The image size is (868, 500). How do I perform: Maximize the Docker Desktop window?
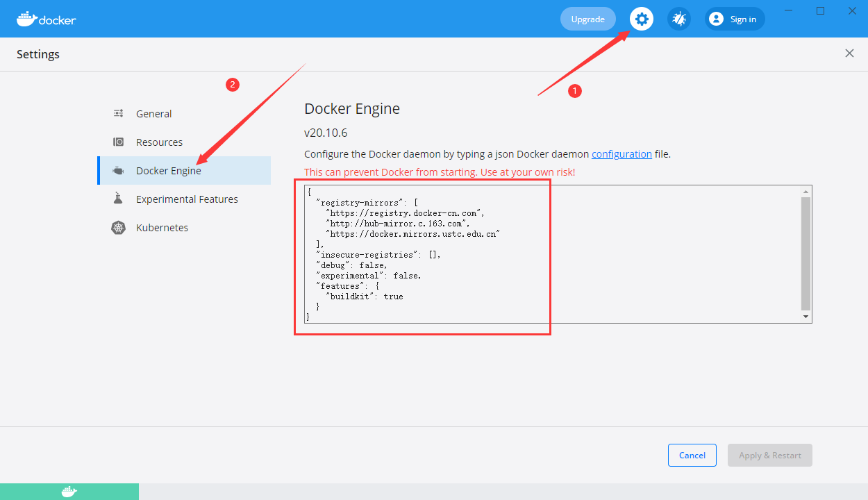(820, 10)
